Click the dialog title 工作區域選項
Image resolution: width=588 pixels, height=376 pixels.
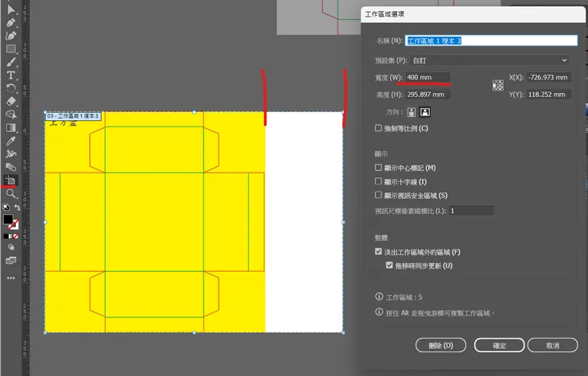tap(385, 14)
